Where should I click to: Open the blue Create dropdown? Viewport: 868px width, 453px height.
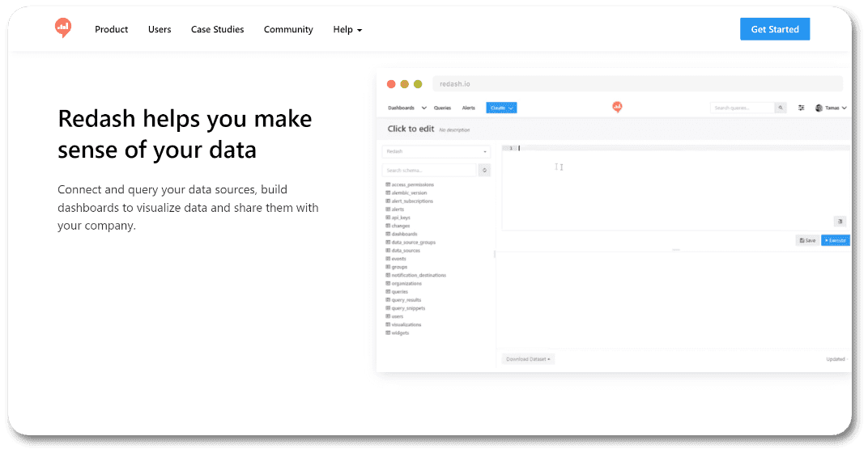[x=501, y=108]
